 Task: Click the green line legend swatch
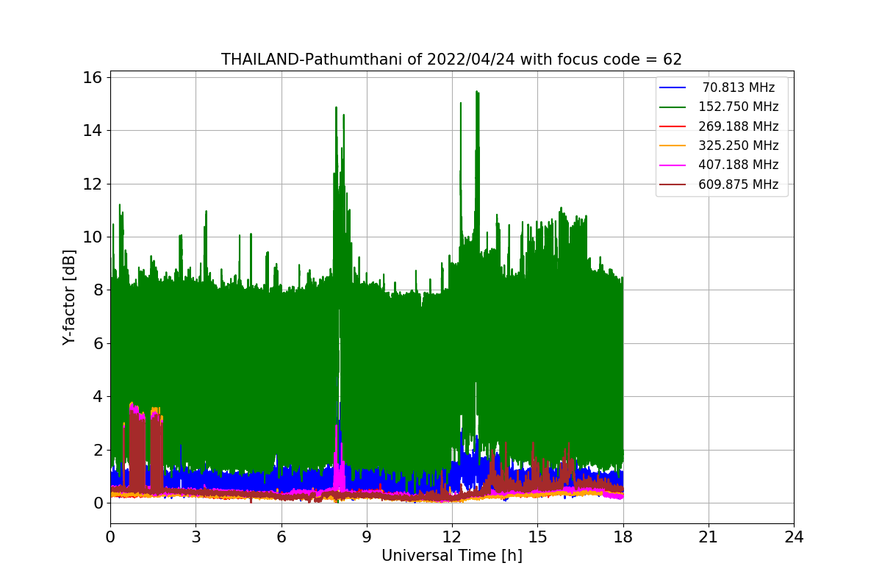click(x=673, y=107)
